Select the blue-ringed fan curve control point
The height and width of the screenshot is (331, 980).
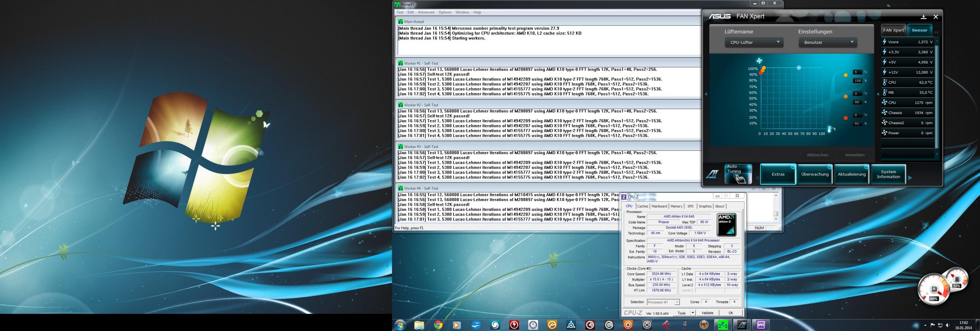coord(799,68)
